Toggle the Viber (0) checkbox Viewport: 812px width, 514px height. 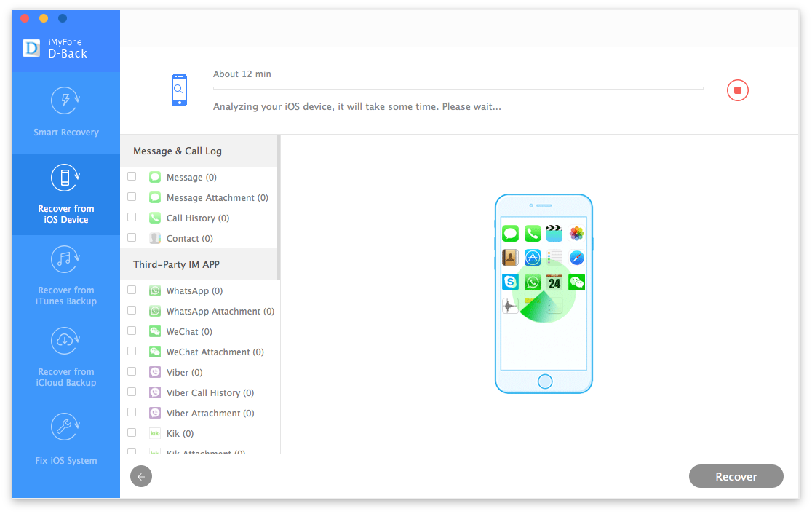tap(132, 371)
